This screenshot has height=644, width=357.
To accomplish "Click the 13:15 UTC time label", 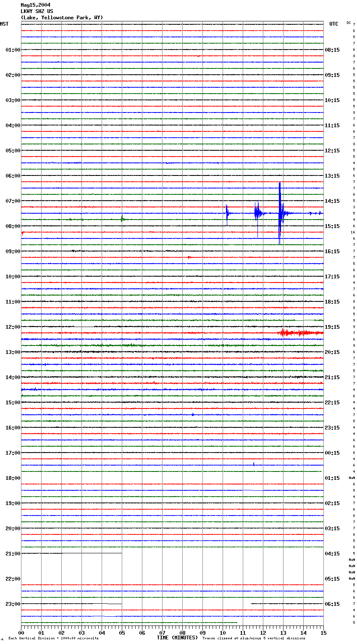I will point(332,176).
